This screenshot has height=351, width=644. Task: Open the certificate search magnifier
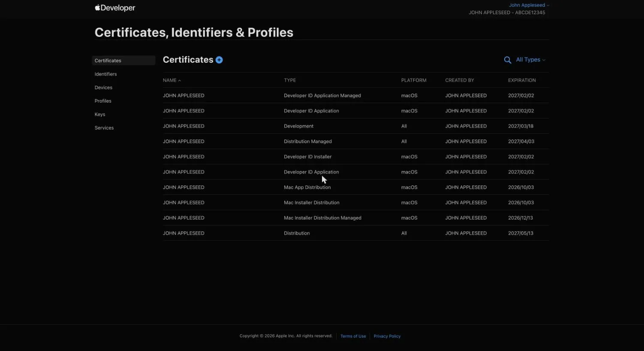[x=508, y=60]
